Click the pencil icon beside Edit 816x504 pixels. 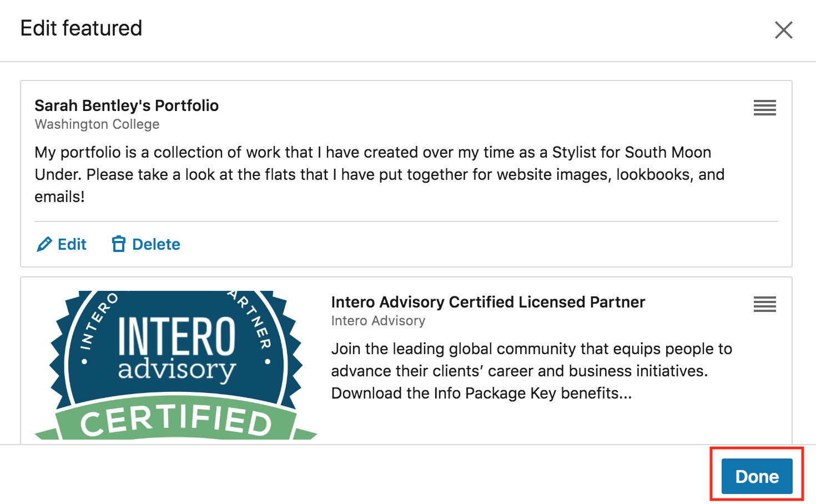pyautogui.click(x=44, y=244)
